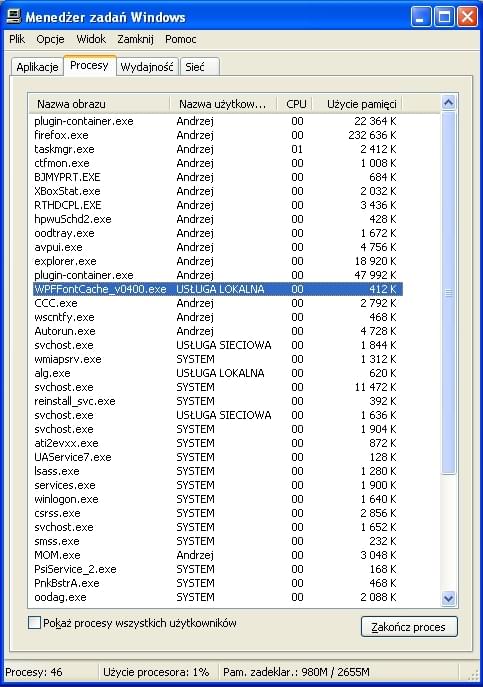Enable Pokaż procesy wszystkich użytkowników checkbox
Screen dimensions: 483x687
[x=34, y=623]
